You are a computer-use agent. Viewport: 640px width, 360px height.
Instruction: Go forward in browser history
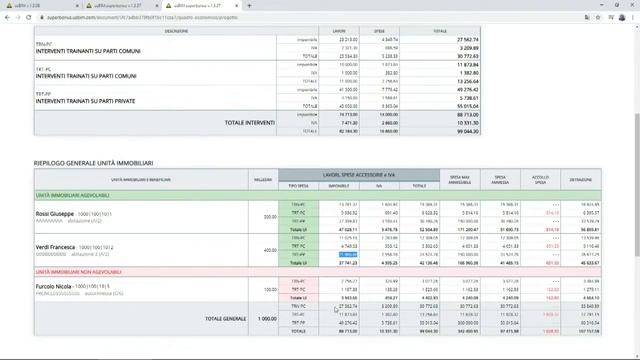(x=18, y=18)
